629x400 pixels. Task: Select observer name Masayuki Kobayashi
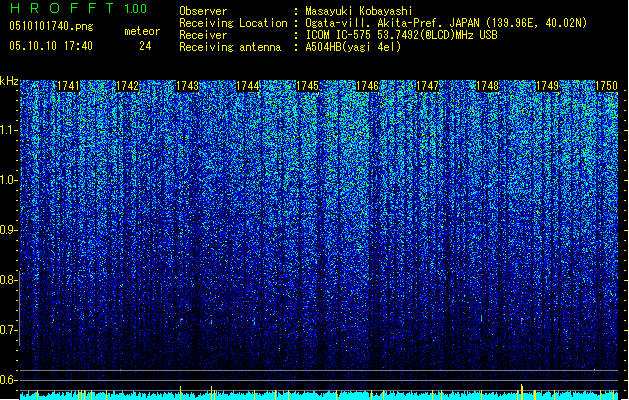pyautogui.click(x=359, y=11)
